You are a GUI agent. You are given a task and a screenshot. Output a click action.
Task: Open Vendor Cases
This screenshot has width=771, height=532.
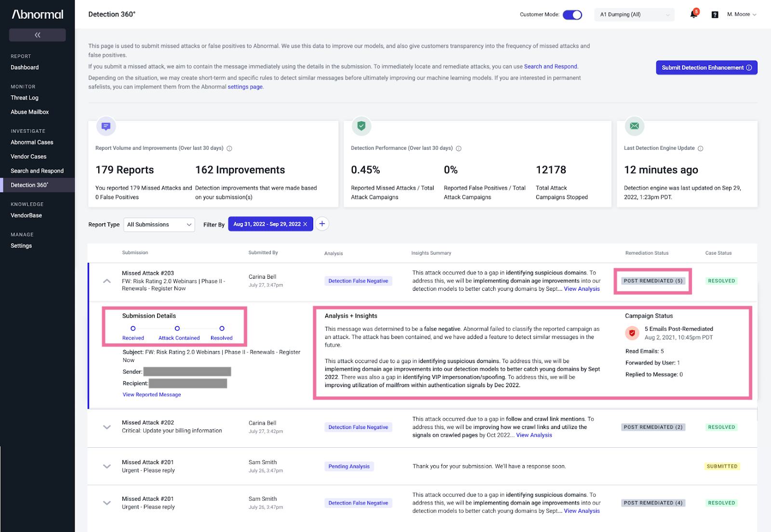click(x=28, y=156)
